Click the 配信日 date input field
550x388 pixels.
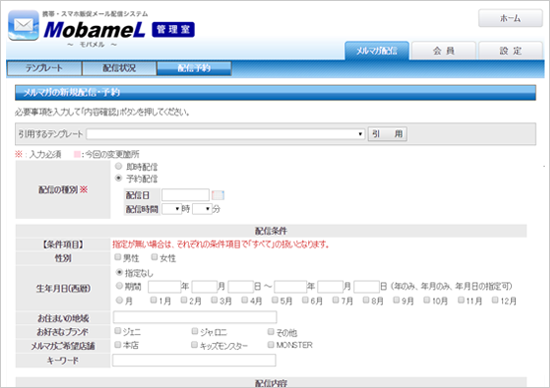click(185, 195)
